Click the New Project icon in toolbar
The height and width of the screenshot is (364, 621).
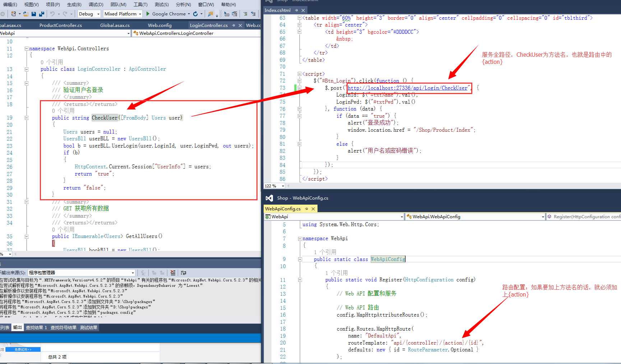(14, 14)
